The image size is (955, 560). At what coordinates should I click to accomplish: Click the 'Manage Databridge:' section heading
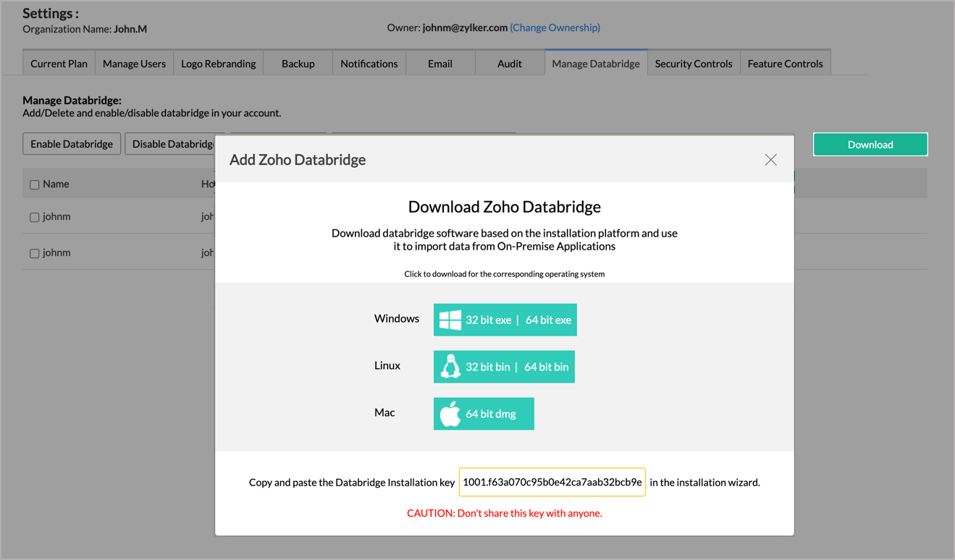tap(72, 101)
